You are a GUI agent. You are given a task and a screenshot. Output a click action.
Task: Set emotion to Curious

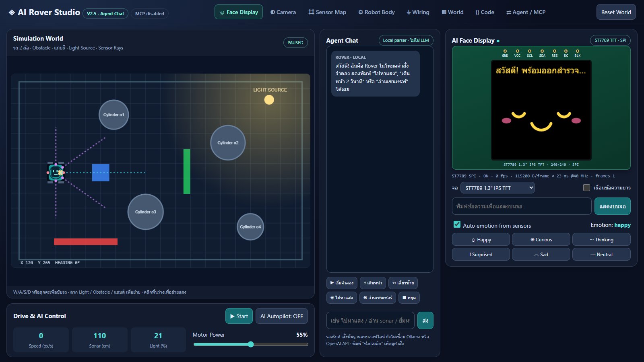tap(541, 240)
